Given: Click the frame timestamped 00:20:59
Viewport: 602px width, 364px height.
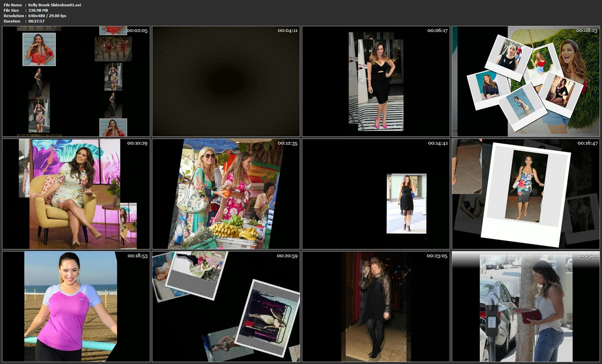Looking at the screenshot, I should (x=226, y=306).
